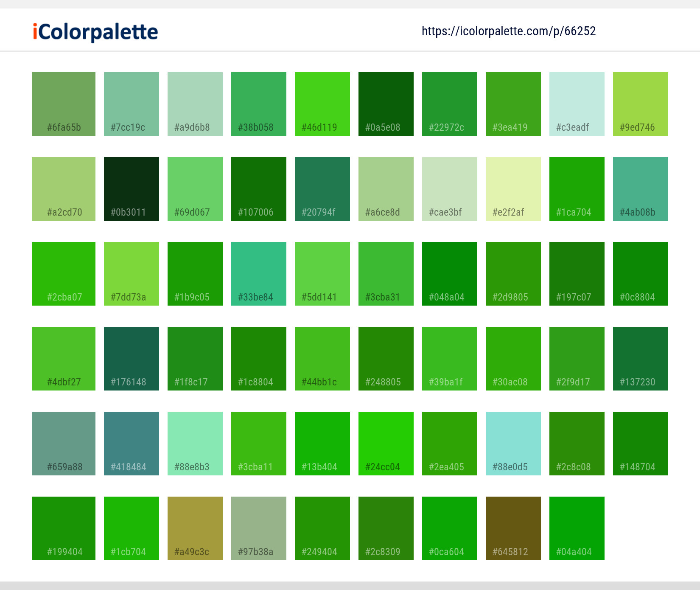Click the iColorpalette logo
700x590 pixels.
(x=95, y=32)
